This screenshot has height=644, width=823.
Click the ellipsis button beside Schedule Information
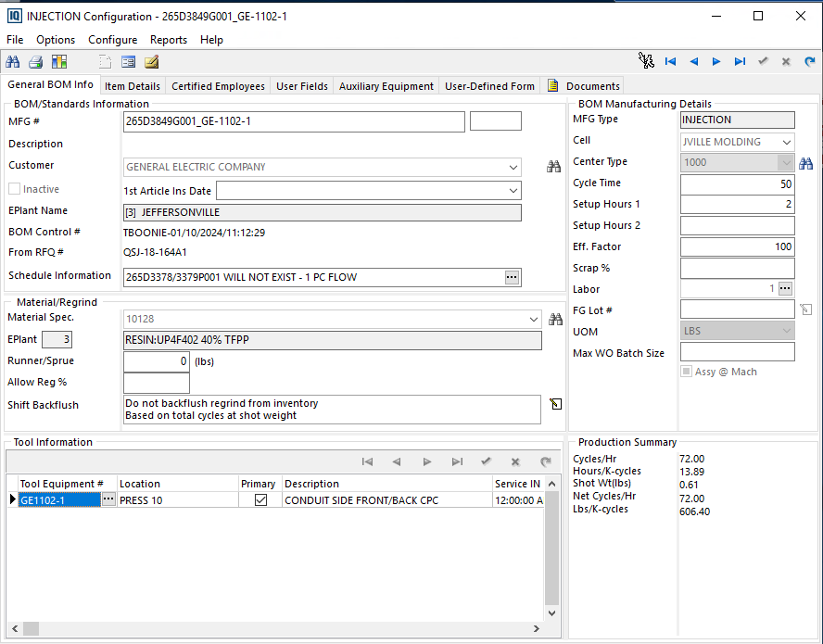(x=512, y=277)
